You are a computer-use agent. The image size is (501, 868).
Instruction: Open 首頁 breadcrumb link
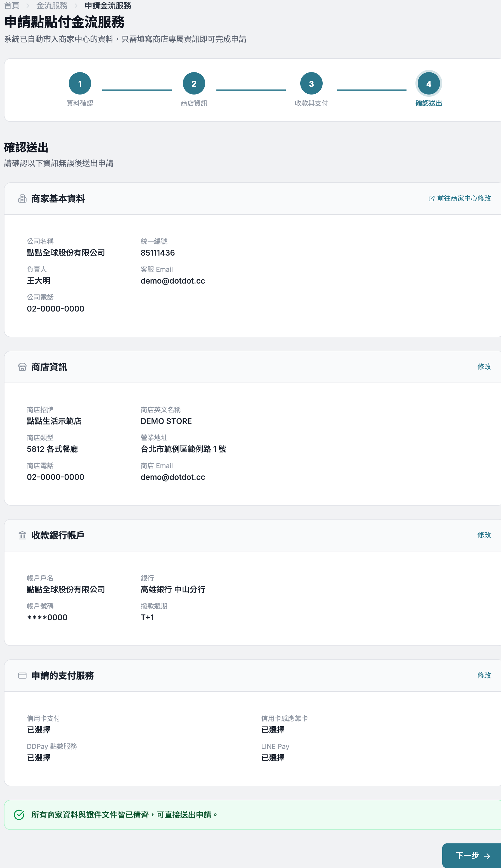pos(12,6)
